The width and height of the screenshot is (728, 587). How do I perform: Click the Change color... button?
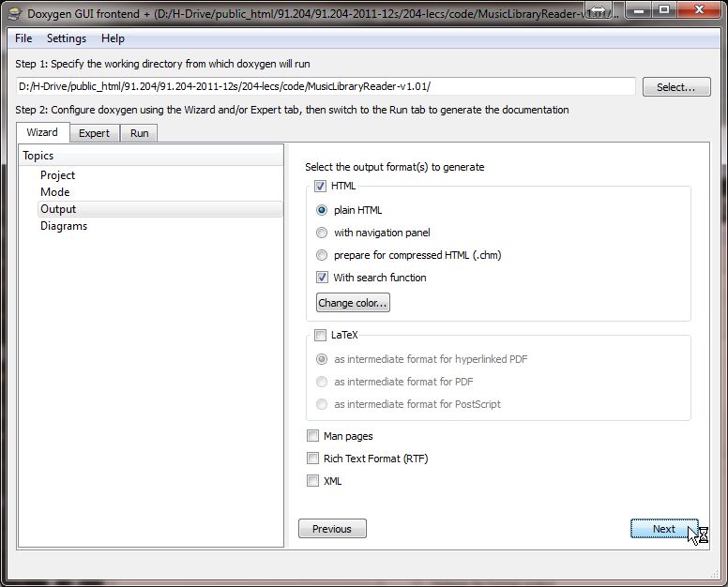(x=353, y=303)
